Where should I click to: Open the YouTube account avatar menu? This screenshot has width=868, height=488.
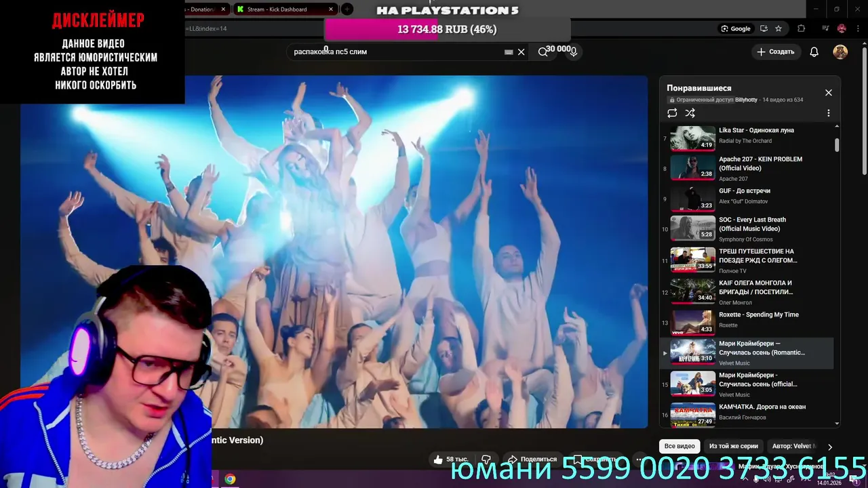coord(840,52)
